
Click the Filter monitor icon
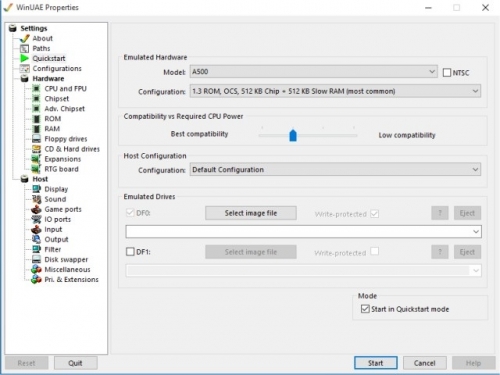36,249
